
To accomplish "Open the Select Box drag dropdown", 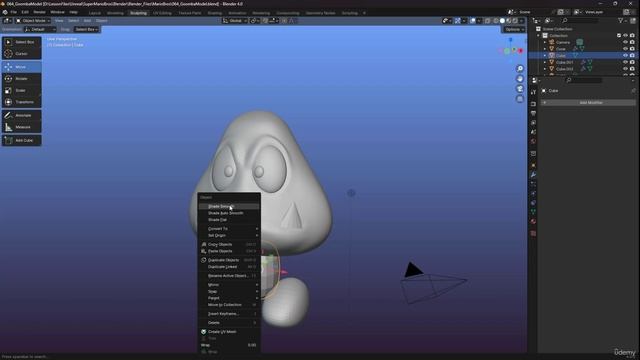I will click(x=87, y=29).
